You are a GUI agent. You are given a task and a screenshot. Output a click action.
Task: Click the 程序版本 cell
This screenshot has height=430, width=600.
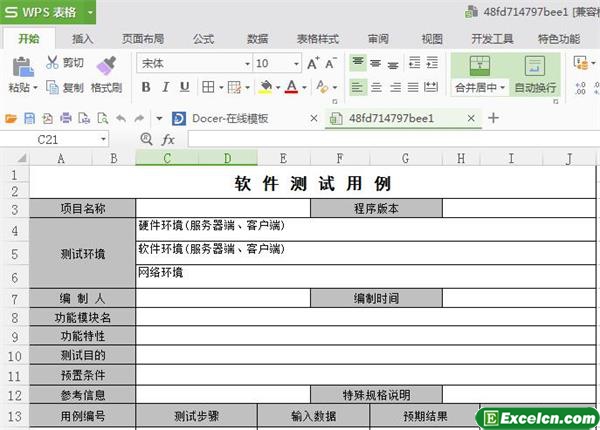(376, 208)
